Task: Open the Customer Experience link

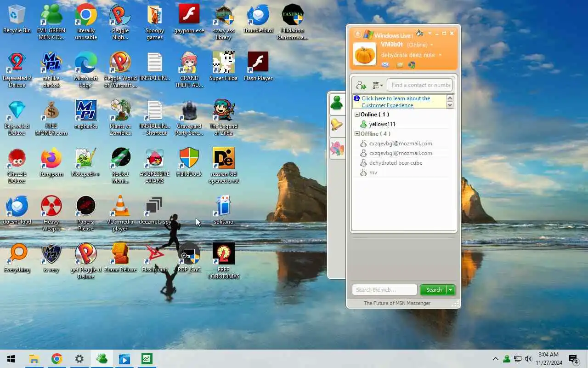Action: click(396, 102)
